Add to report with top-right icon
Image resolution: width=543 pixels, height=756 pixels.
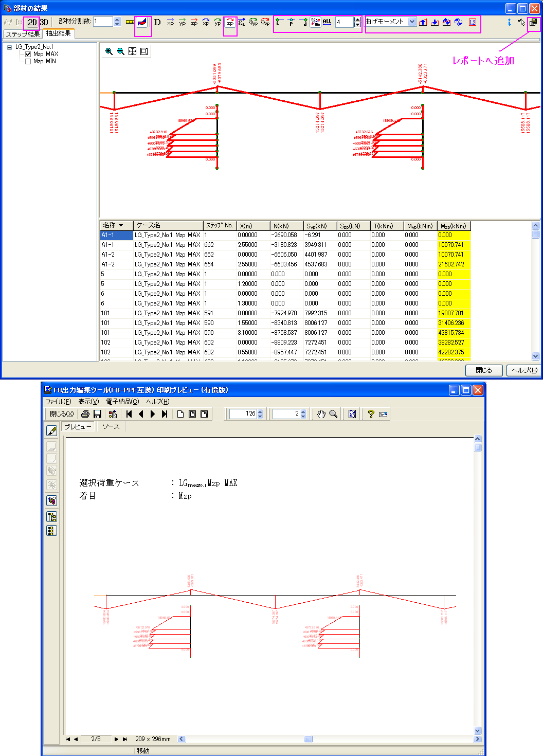533,22
